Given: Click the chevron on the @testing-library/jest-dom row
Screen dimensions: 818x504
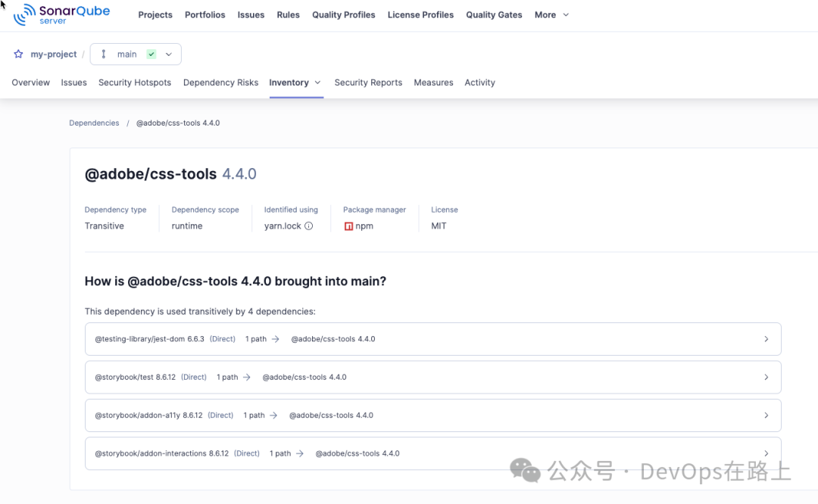Looking at the screenshot, I should click(x=766, y=338).
